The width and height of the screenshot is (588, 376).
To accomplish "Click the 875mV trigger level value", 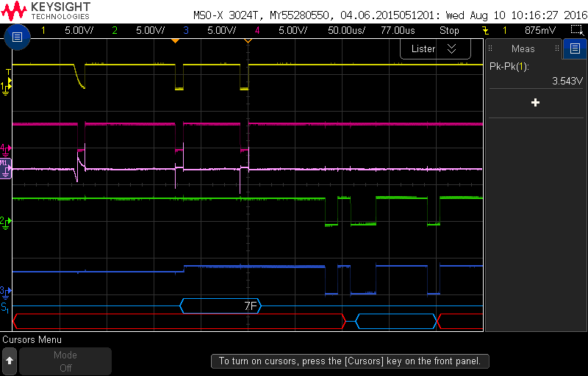I will (540, 30).
